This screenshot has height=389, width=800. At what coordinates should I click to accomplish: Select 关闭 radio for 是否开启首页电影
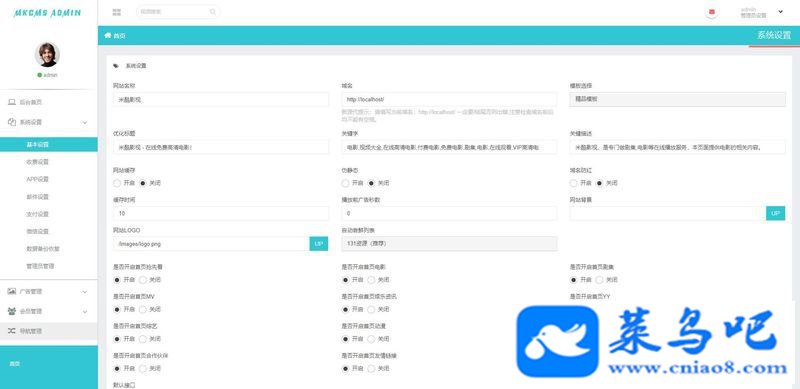click(371, 280)
